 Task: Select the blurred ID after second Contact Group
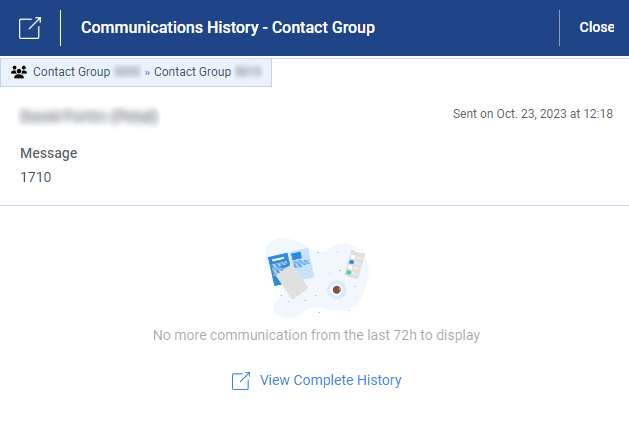[248, 72]
